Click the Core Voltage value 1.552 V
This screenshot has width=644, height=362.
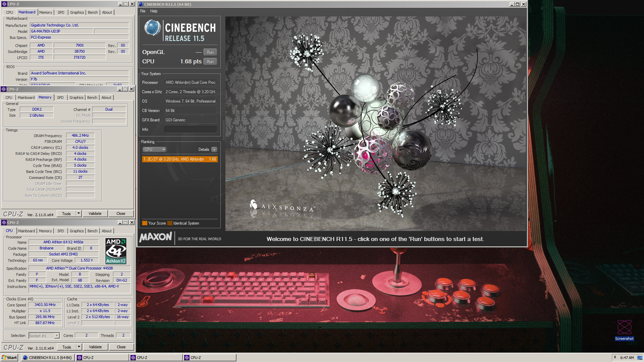pos(87,260)
